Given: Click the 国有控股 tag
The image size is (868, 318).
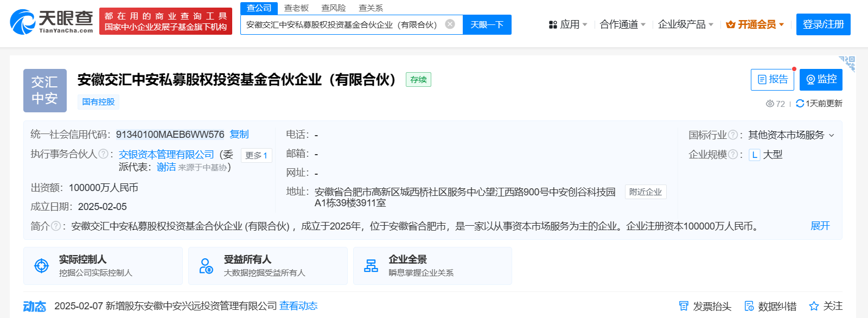Looking at the screenshot, I should pyautogui.click(x=98, y=101).
